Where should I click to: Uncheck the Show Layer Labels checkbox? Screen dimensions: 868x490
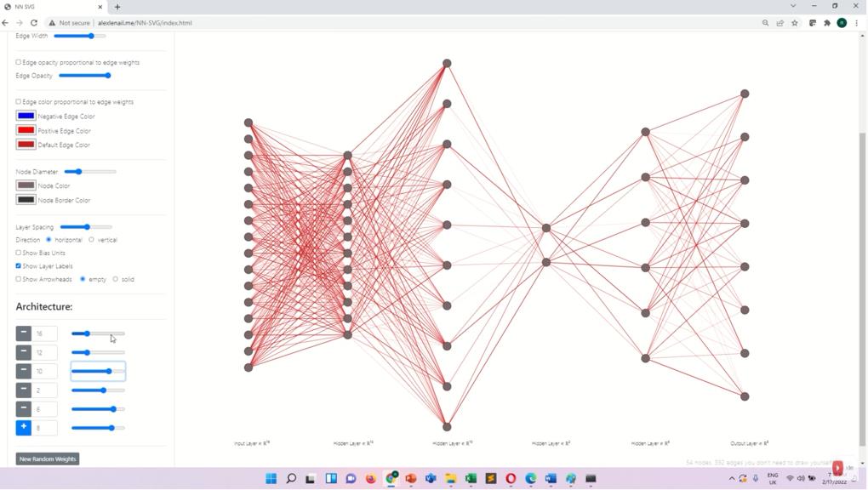(x=19, y=266)
